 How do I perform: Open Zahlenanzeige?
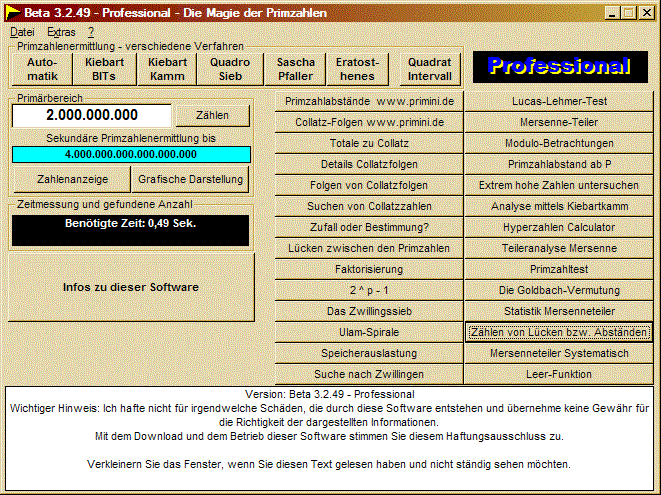[73, 179]
